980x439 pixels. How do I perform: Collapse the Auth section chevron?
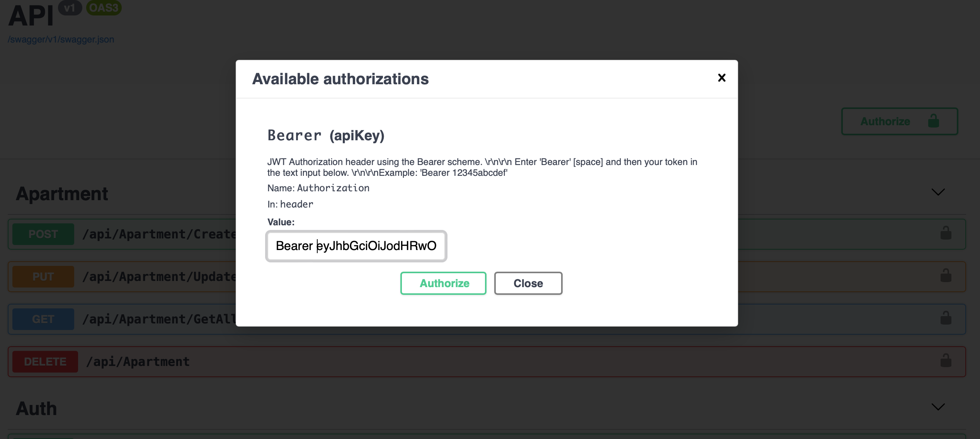(x=938, y=407)
